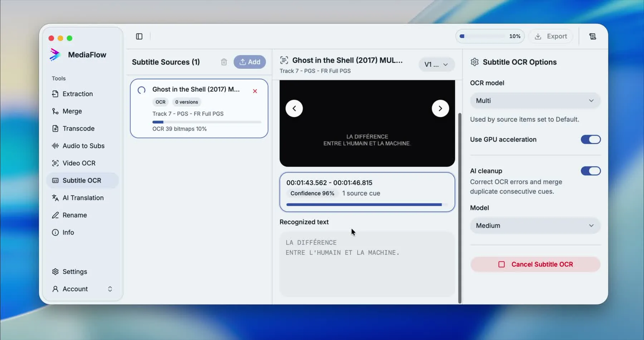Click the 1 source cue label
This screenshot has height=340, width=644.
click(361, 193)
